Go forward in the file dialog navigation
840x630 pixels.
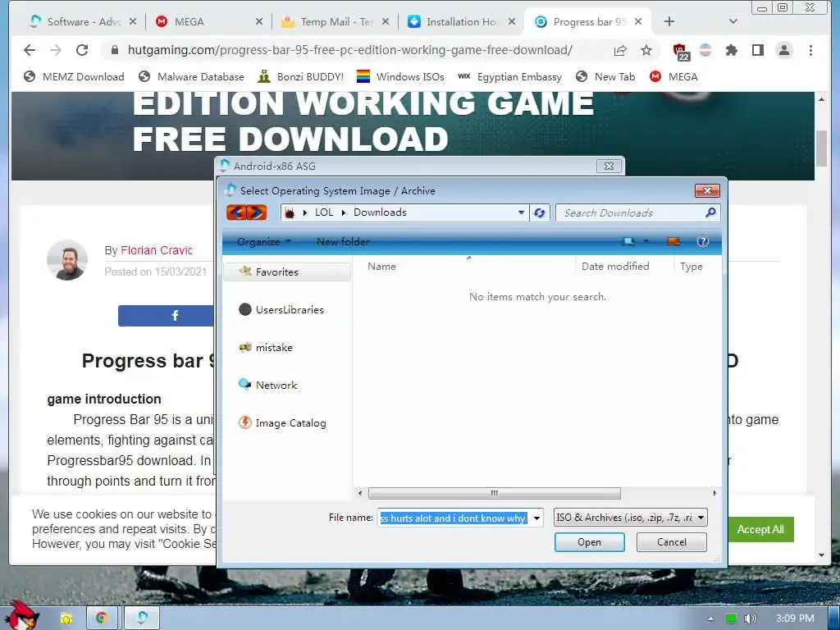(x=257, y=212)
